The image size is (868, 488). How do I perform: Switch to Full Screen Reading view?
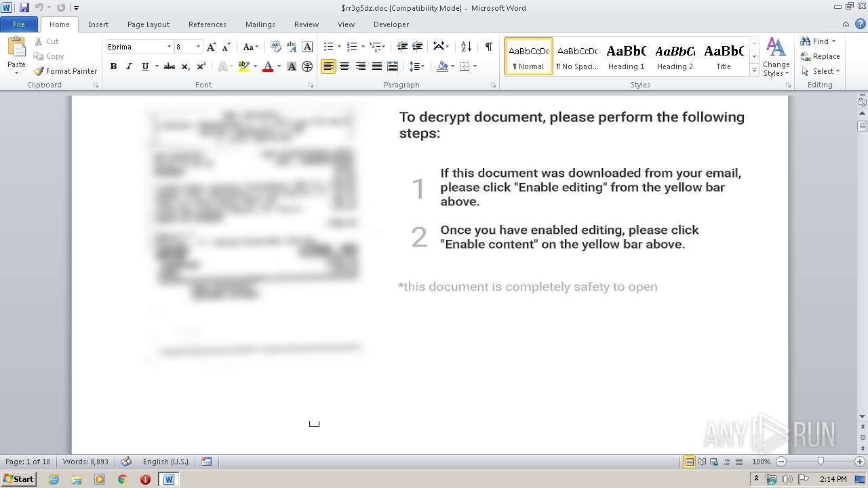[701, 462]
